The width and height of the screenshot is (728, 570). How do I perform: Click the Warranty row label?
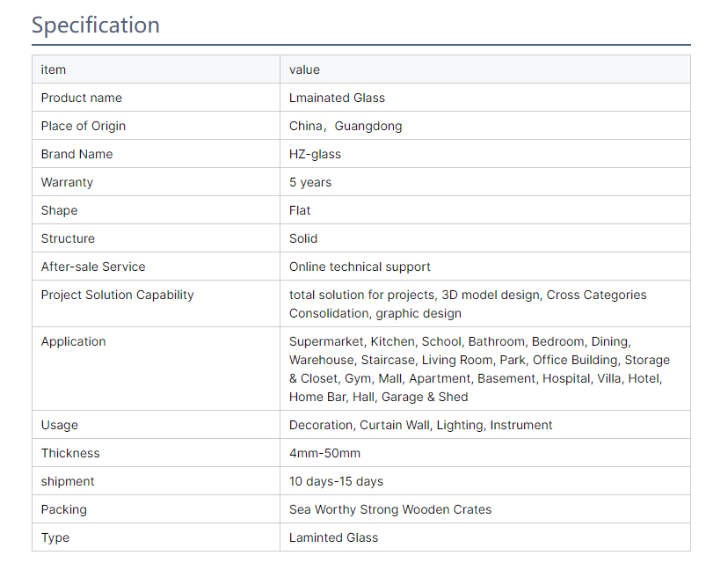coord(67,183)
